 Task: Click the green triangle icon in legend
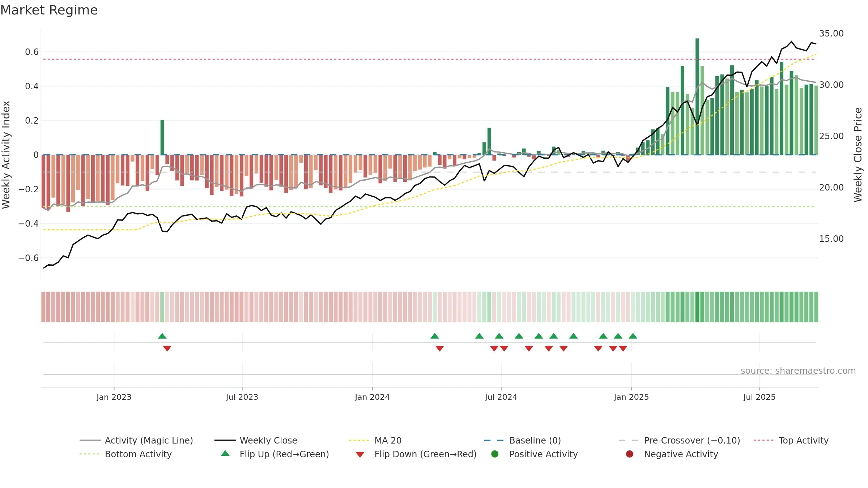(225, 453)
